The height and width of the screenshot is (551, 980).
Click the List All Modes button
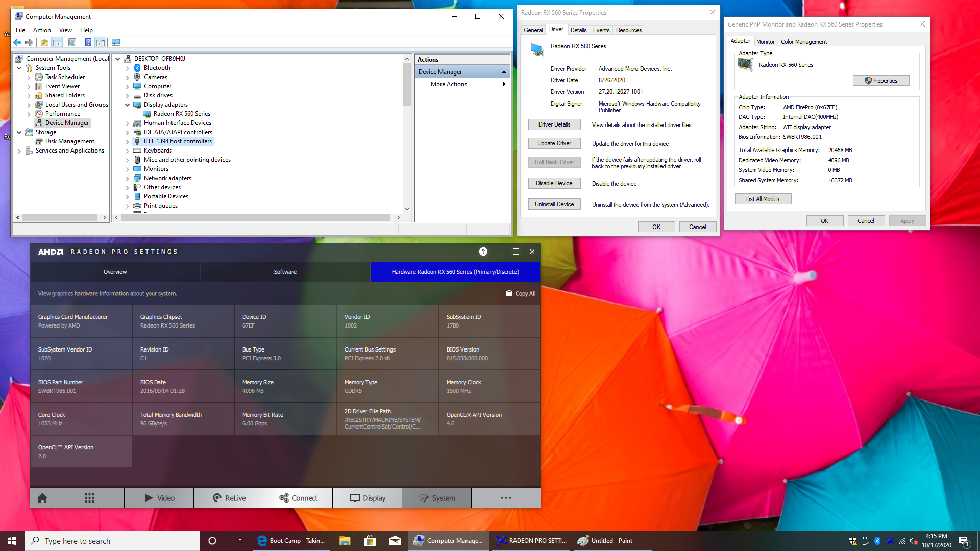tap(763, 199)
